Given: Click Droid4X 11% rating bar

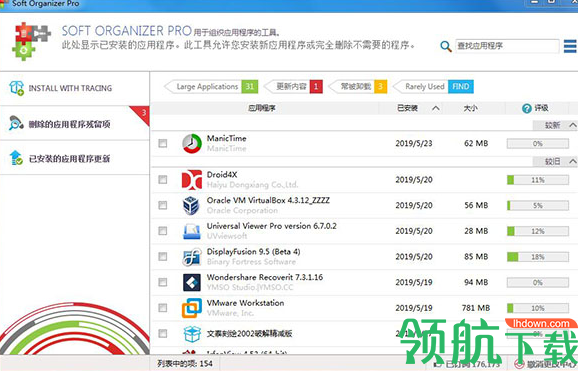Looking at the screenshot, I should 538,180.
